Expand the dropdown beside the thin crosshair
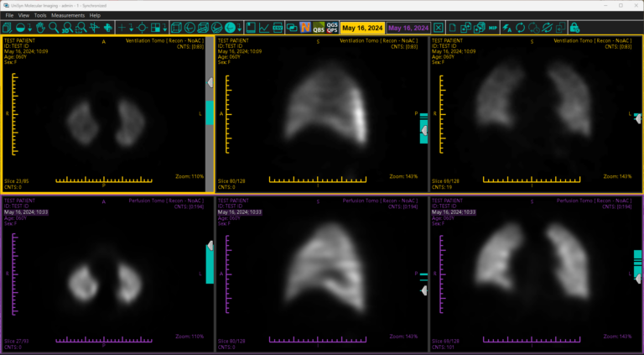 131,29
